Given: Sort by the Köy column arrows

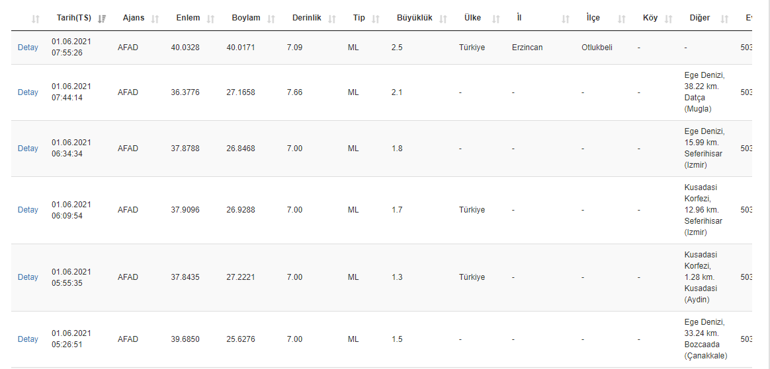Looking at the screenshot, I should (668, 19).
